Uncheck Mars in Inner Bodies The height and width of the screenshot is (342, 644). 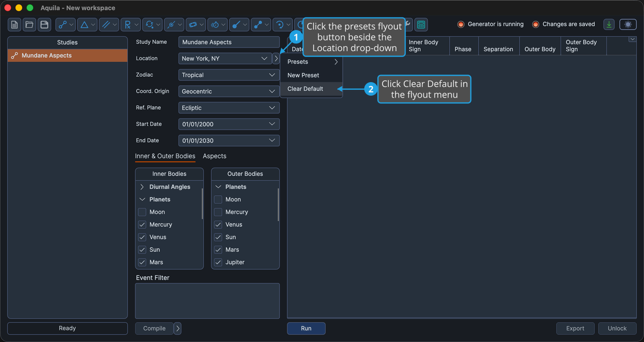click(x=142, y=262)
